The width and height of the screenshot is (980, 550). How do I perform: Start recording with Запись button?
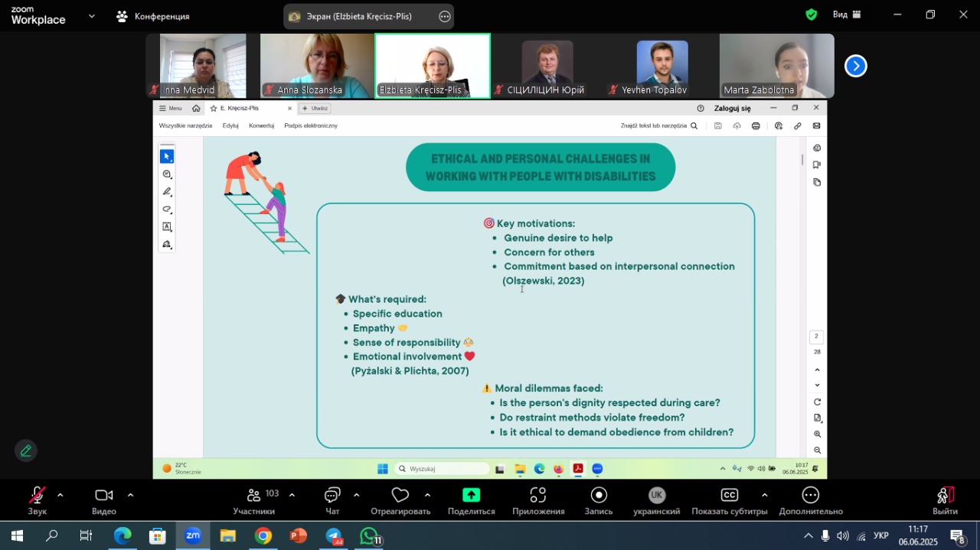(599, 500)
